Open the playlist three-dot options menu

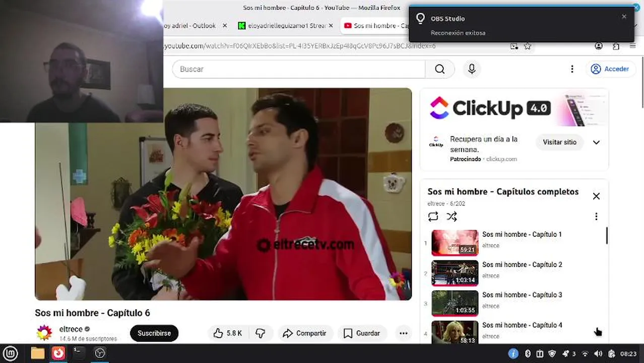click(x=596, y=217)
